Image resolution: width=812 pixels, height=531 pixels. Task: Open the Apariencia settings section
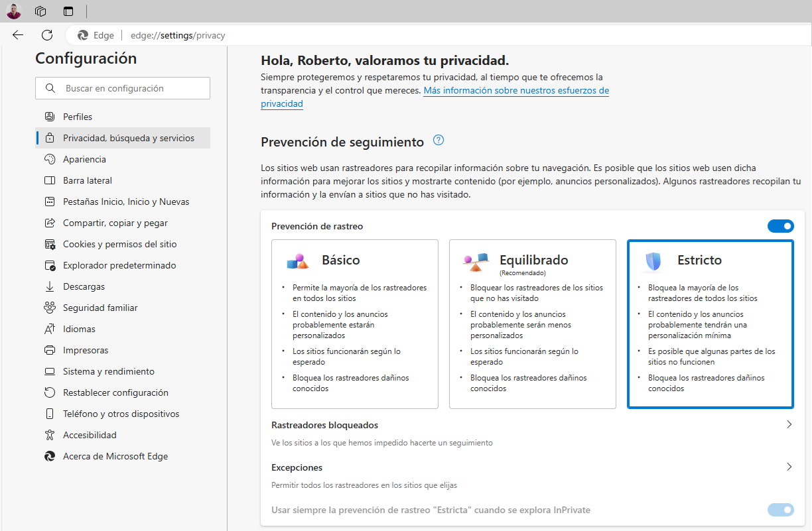[x=84, y=159]
